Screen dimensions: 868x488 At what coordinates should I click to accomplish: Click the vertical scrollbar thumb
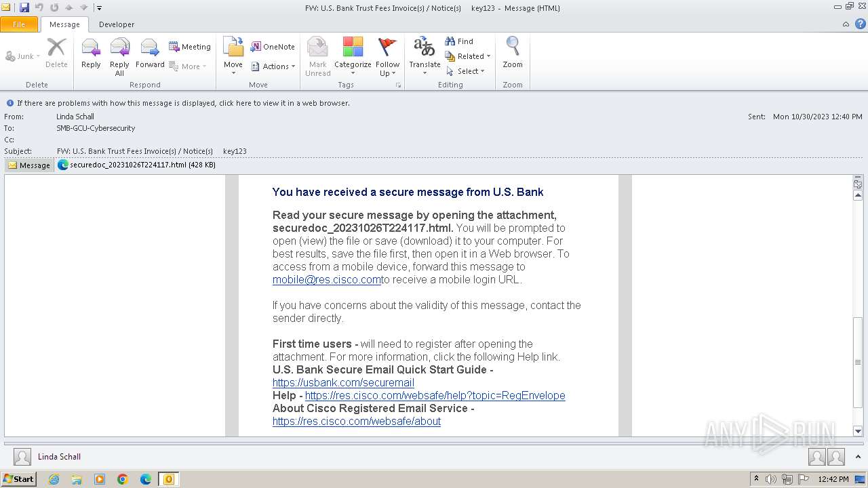[858, 362]
